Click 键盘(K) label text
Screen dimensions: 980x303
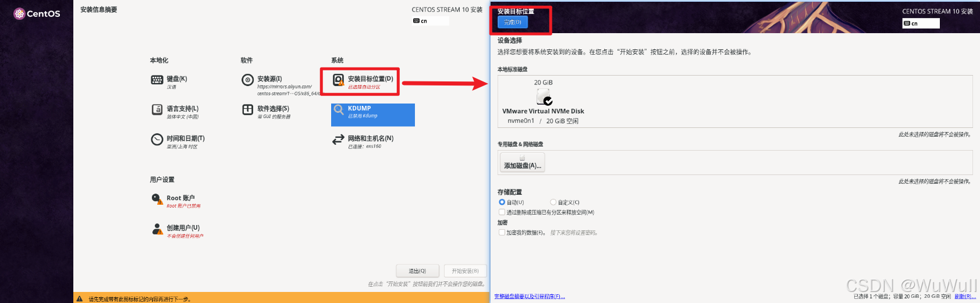coord(177,79)
